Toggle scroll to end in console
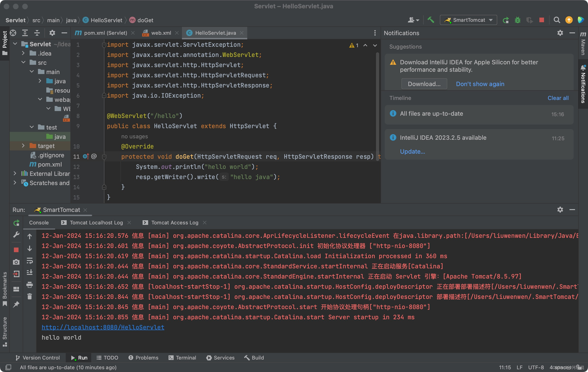The image size is (588, 372). [30, 273]
